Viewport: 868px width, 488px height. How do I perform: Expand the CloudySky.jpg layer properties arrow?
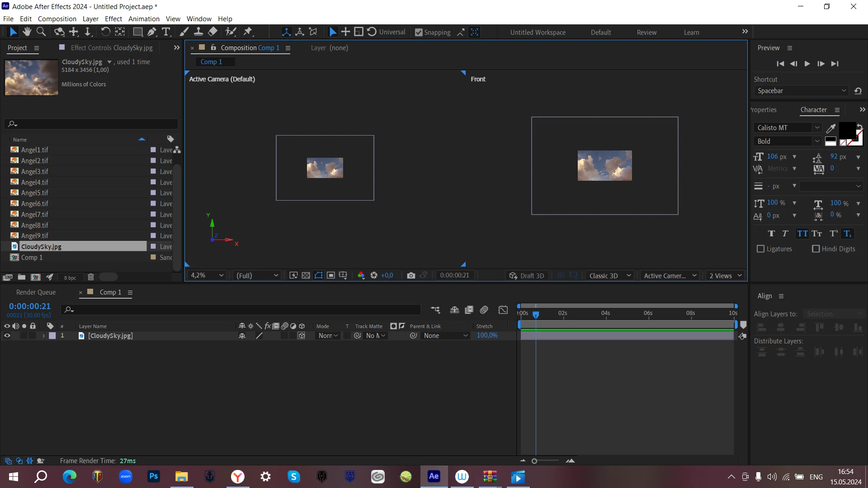click(x=44, y=336)
